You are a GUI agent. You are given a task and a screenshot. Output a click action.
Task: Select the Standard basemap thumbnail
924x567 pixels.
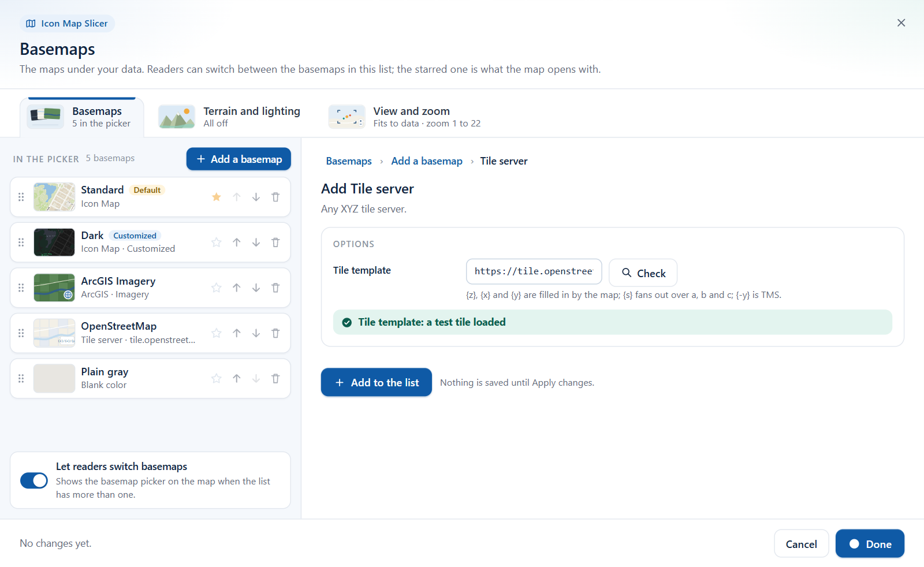pos(54,197)
